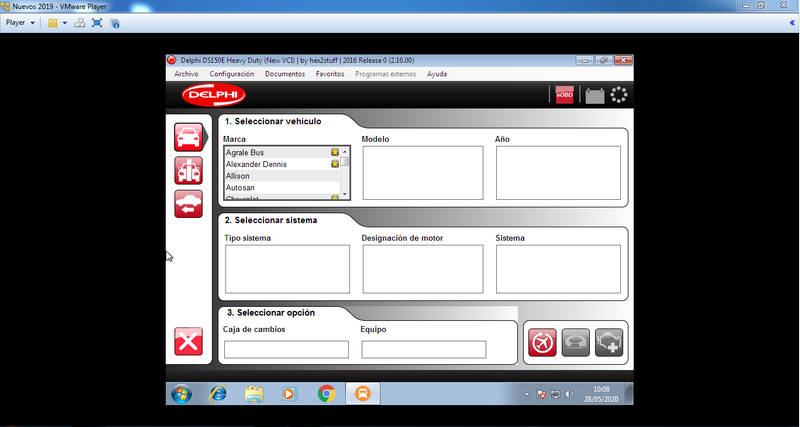Viewport: 800px width, 427px height.
Task: Click the car with return arrow sidebar icon
Action: click(188, 204)
